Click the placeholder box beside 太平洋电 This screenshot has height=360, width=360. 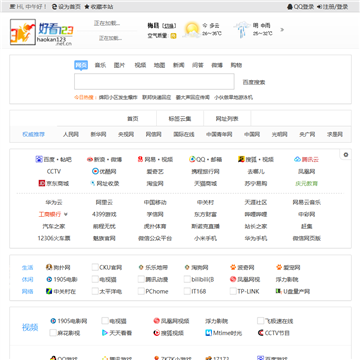coord(95,291)
